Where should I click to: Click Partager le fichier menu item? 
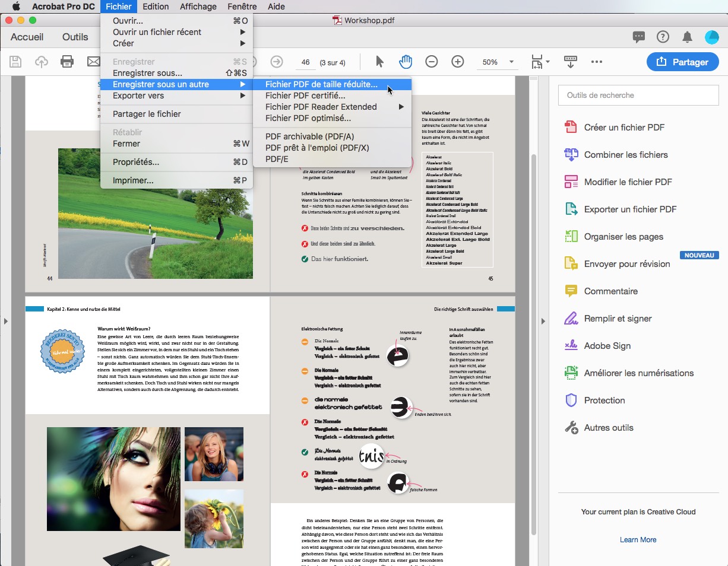(x=177, y=114)
